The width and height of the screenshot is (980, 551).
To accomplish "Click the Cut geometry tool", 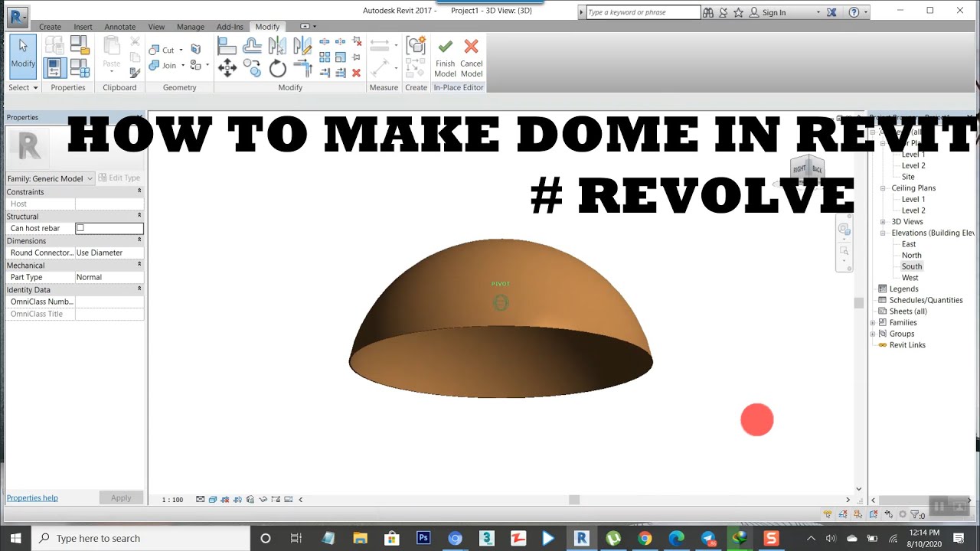I will point(162,50).
